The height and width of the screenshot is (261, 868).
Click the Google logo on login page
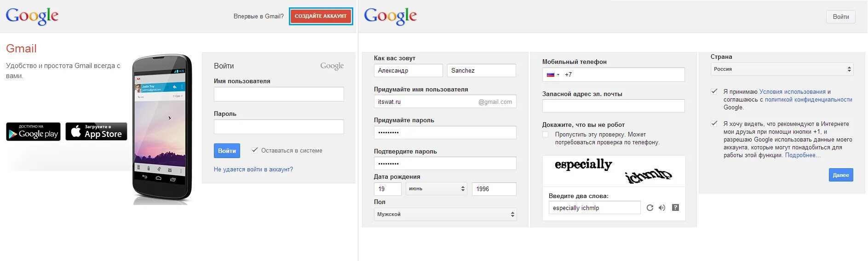(x=32, y=16)
